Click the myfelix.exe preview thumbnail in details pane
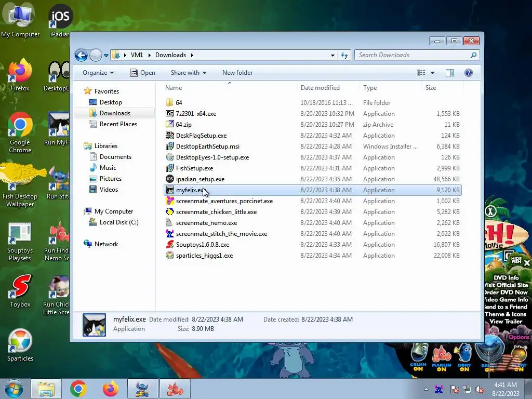 95,325
